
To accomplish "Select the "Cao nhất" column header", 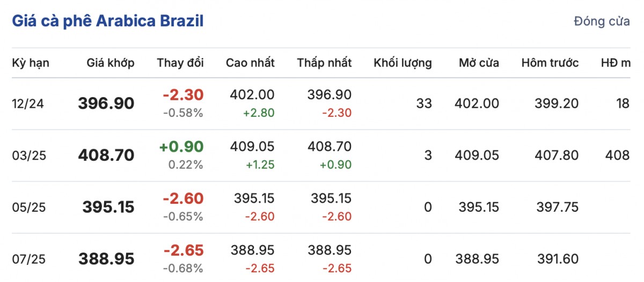I will pos(250,63).
